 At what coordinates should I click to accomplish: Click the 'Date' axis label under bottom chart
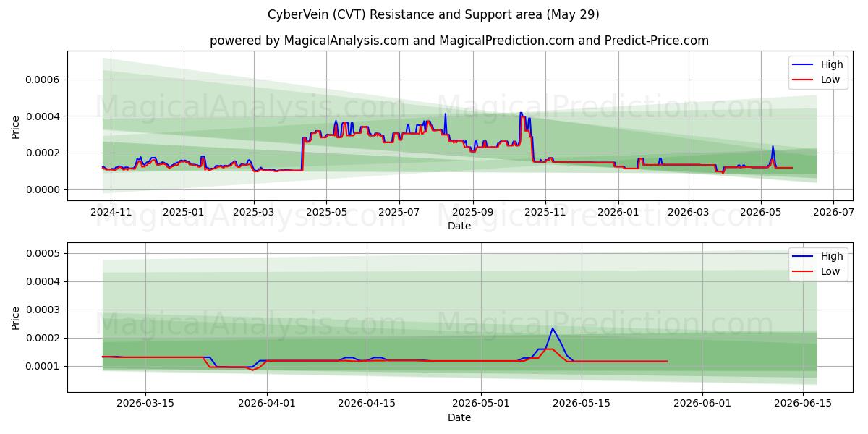[459, 417]
